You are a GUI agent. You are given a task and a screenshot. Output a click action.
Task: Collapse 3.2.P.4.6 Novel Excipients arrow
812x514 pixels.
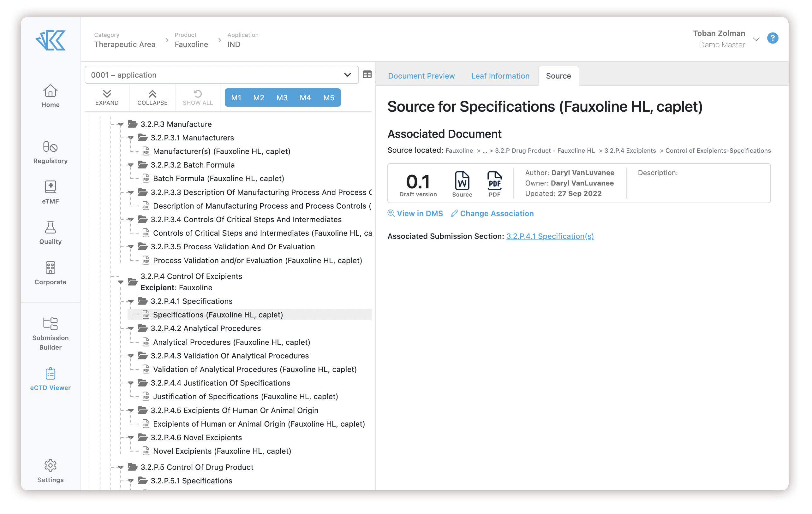point(131,438)
